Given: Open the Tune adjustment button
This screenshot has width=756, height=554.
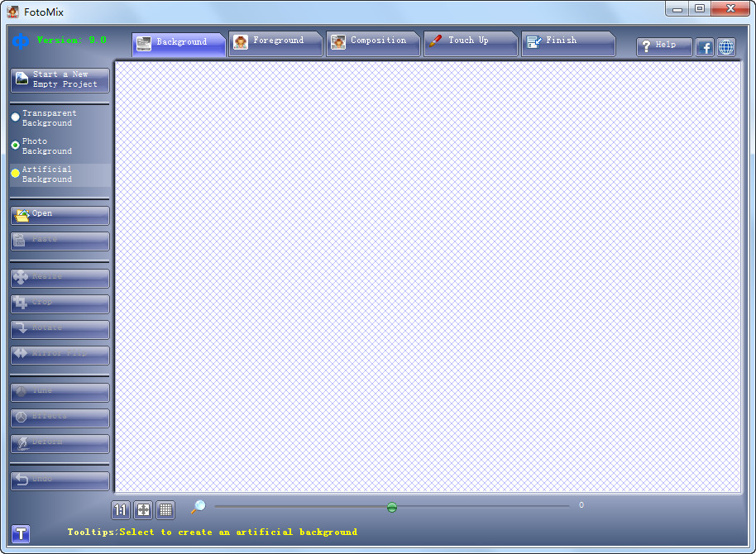Looking at the screenshot, I should [x=60, y=393].
